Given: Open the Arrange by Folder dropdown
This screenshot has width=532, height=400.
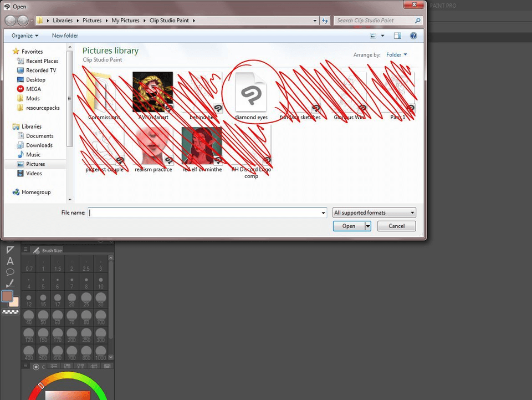Looking at the screenshot, I should (x=397, y=55).
